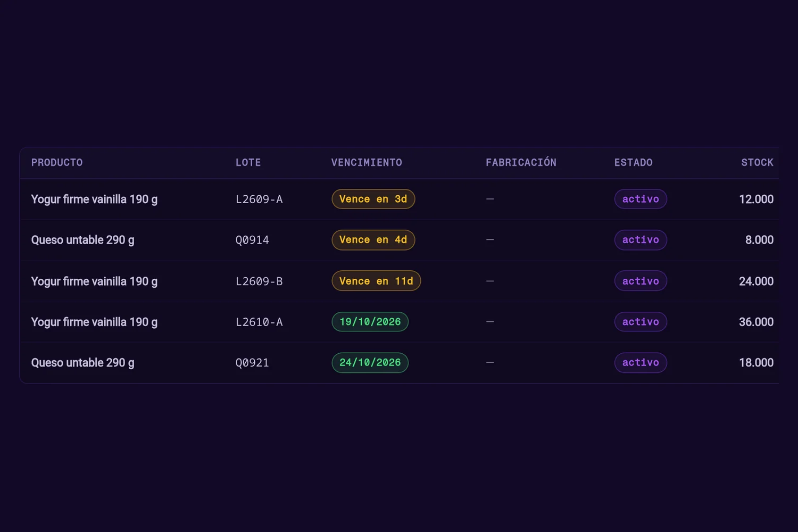Screen dimensions: 798x532
Task: Click the FABRICACIÓN column header
Action: [521, 163]
